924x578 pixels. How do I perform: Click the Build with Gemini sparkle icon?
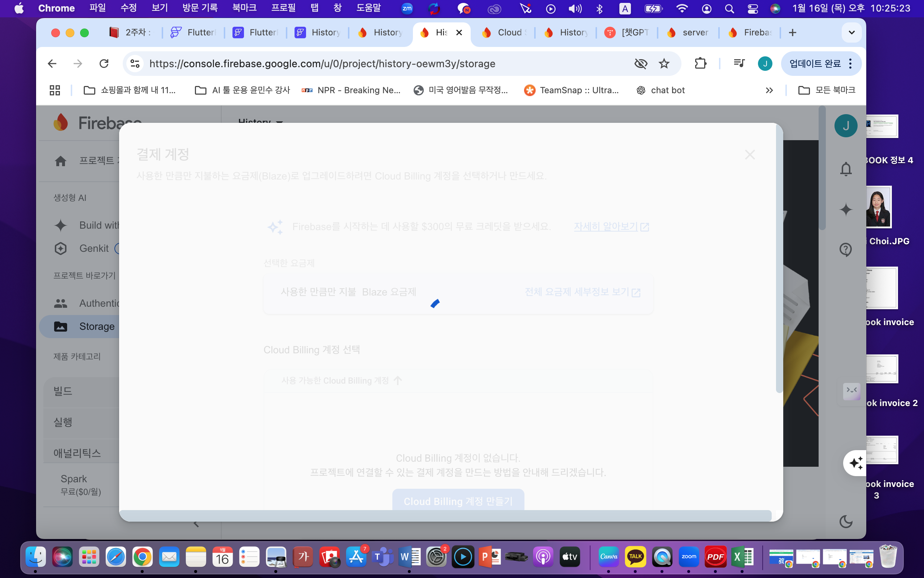(60, 225)
